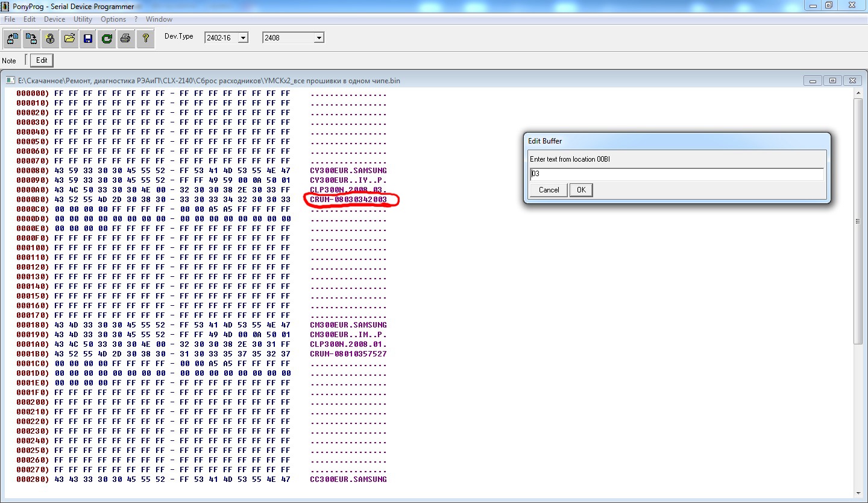This screenshot has height=503, width=868.
Task: Click the ASCII text CLP300N.2008.03.
Action: coord(348,190)
